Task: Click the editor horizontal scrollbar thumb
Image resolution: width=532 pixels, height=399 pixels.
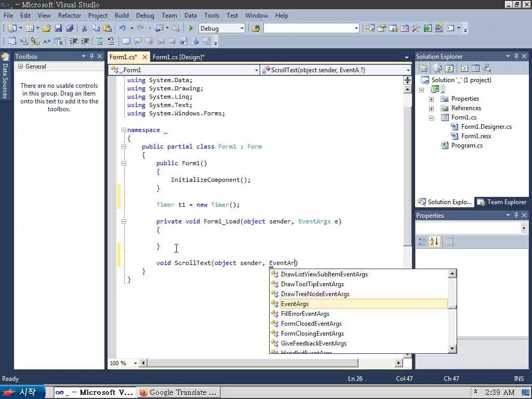Action: pos(253,363)
